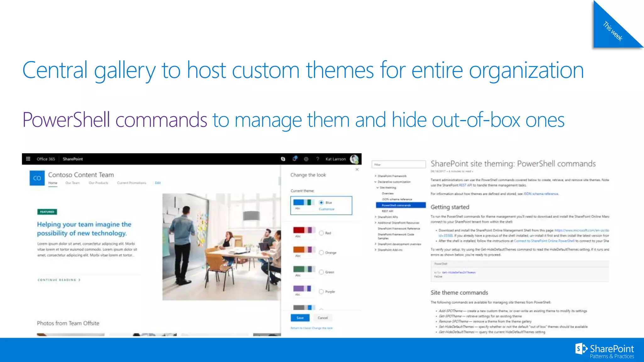Click the help question mark icon
Screen dimensions: 644x362
click(318, 159)
